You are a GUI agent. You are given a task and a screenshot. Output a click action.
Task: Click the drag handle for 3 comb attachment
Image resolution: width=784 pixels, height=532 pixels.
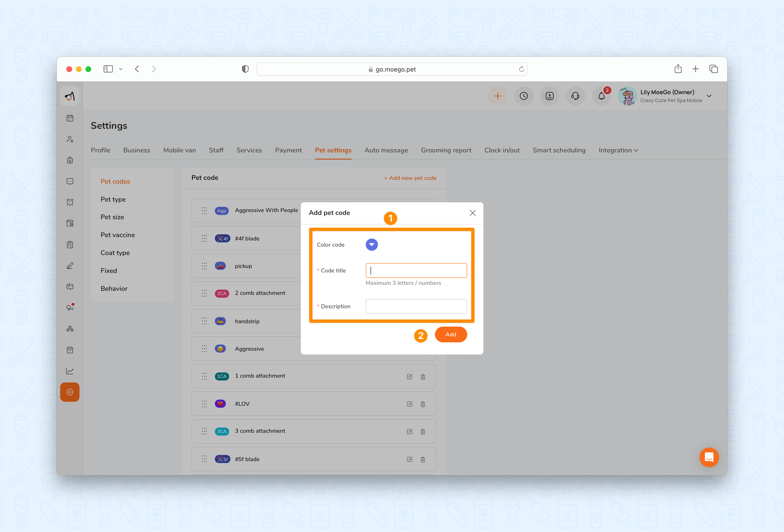pyautogui.click(x=204, y=431)
